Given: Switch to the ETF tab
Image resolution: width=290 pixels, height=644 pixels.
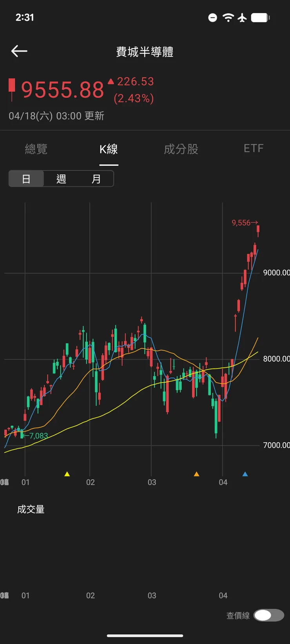Looking at the screenshot, I should pos(254,148).
